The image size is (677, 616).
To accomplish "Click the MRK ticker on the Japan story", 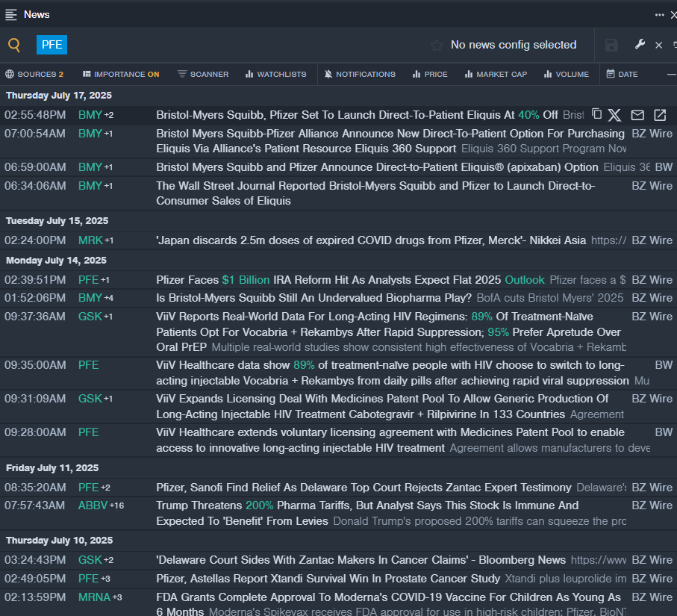I will coord(90,240).
